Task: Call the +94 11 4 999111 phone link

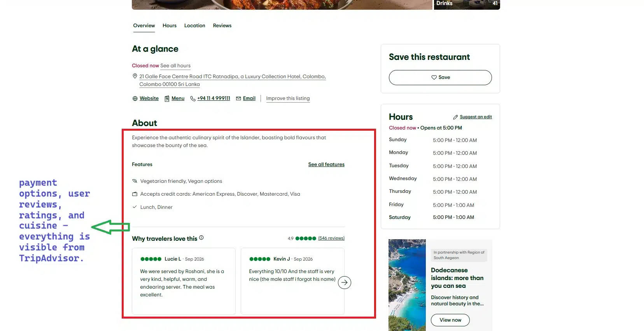Action: tap(213, 98)
